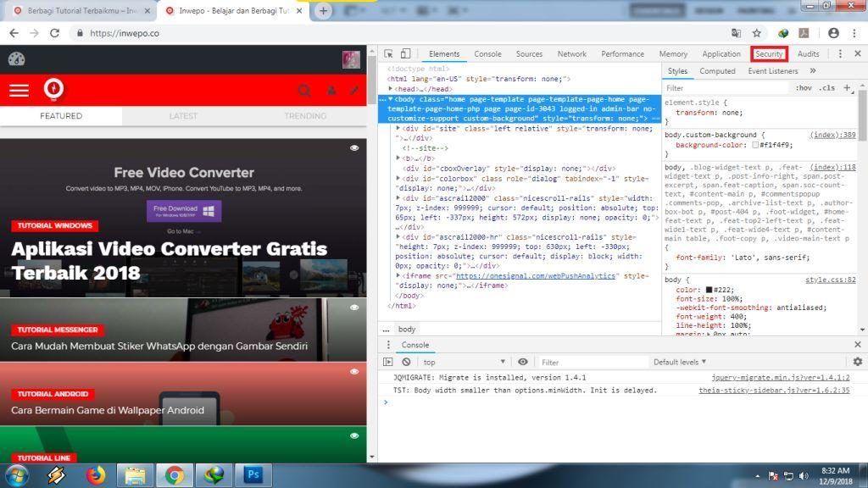Open the Event Listeners tab
This screenshot has width=868, height=488.
point(773,71)
